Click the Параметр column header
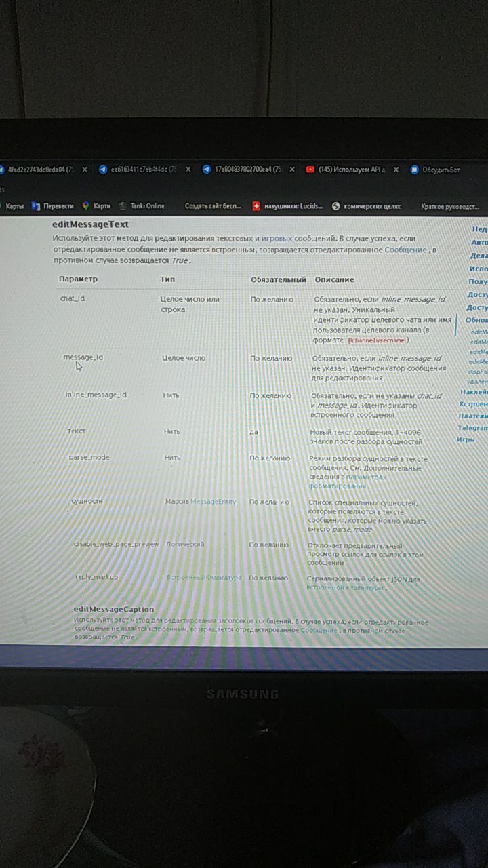This screenshot has height=868, width=488. click(x=78, y=279)
